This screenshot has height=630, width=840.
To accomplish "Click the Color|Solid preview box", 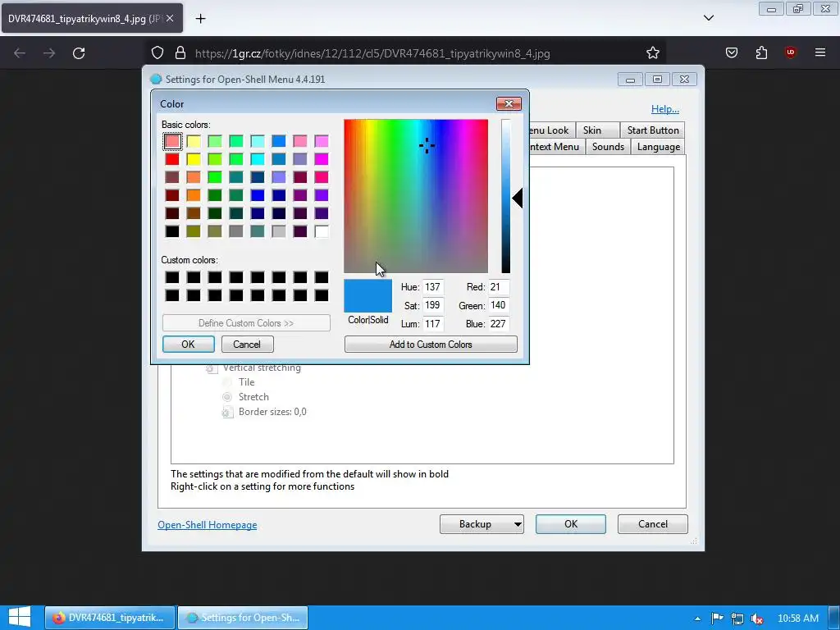I will coord(368,295).
